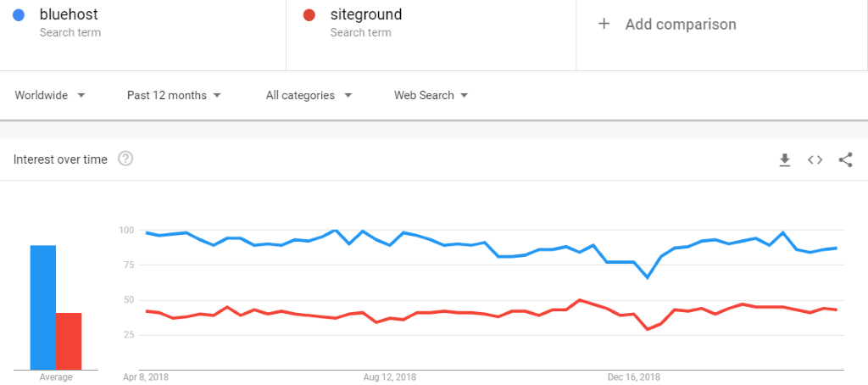Open the embed code icon
This screenshot has height=385, width=868.
click(x=815, y=160)
